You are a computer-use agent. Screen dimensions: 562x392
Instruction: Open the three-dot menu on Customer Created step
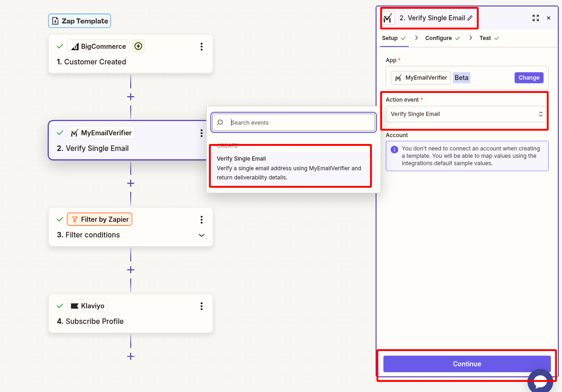click(201, 46)
